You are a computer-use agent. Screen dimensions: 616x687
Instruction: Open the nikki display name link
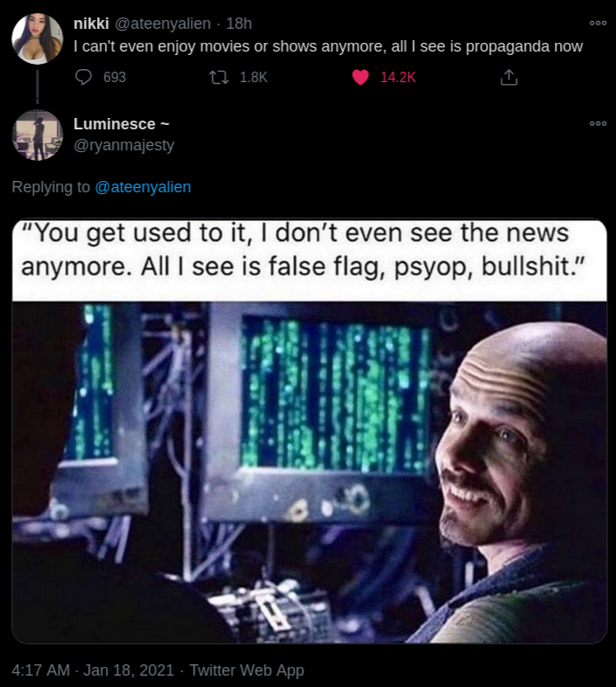click(x=91, y=24)
